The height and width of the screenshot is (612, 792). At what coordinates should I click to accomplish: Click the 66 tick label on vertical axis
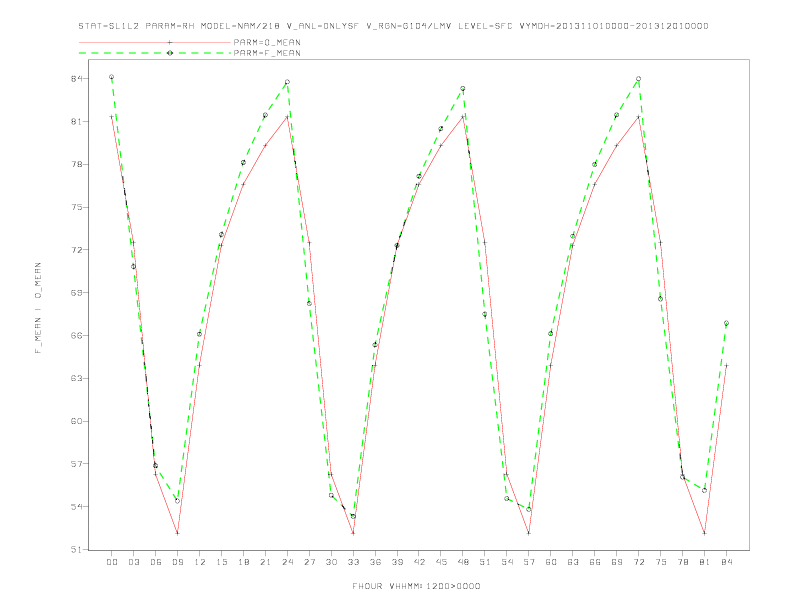(77, 335)
